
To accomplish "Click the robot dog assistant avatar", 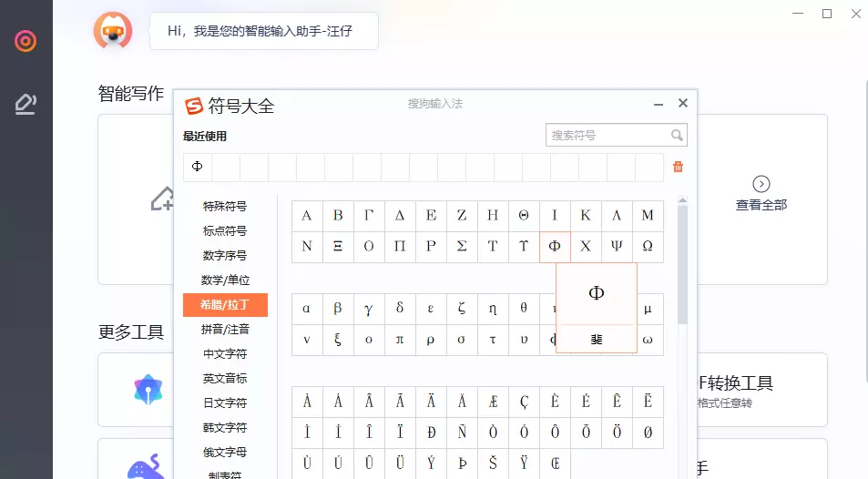I will pos(113,31).
